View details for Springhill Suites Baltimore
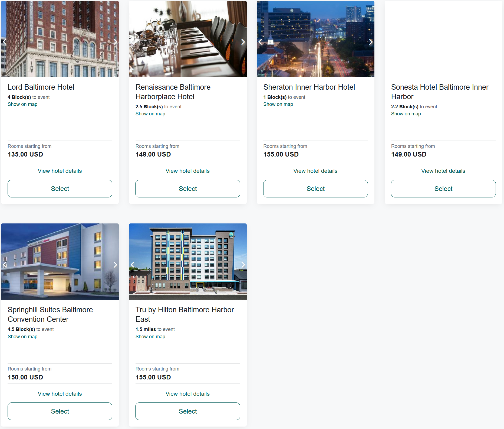The width and height of the screenshot is (504, 429). 60,394
